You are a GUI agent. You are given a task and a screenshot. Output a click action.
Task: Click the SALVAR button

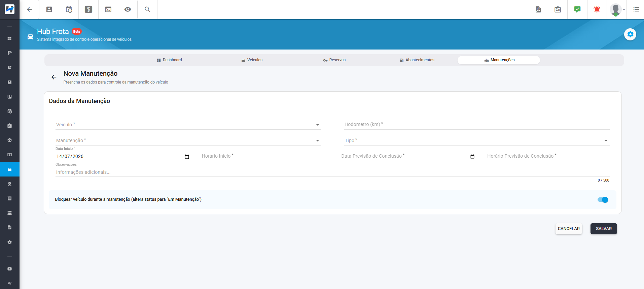pyautogui.click(x=604, y=229)
